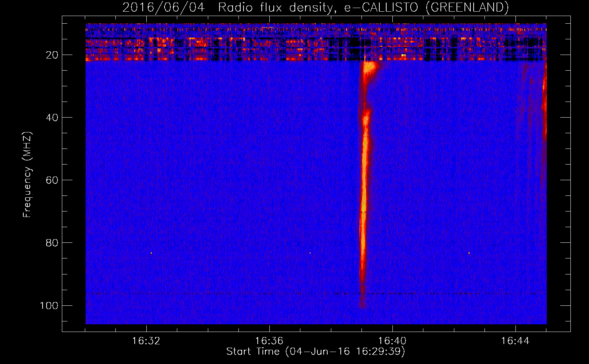The height and width of the screenshot is (364, 589).
Task: Click the 16:32 time tick label
Action: (x=146, y=341)
